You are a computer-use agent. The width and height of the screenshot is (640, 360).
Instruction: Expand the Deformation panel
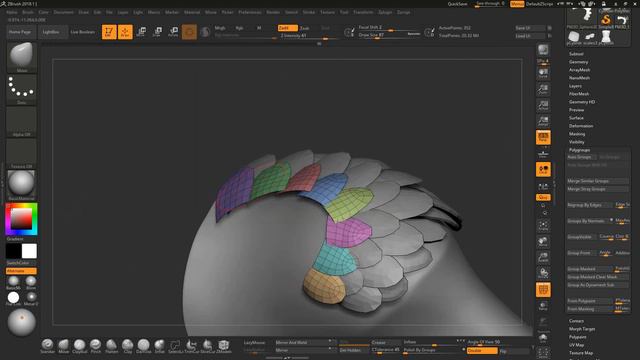[x=581, y=126]
